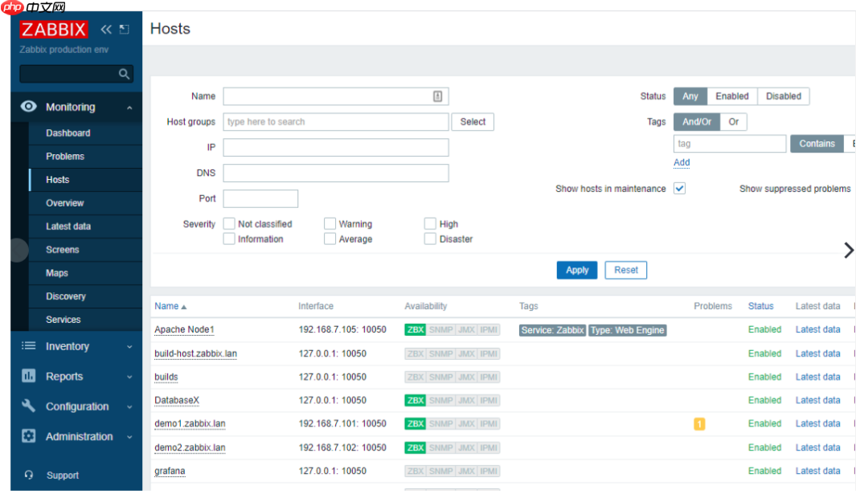
Task: Expand the Administration menu section
Action: [x=129, y=437]
